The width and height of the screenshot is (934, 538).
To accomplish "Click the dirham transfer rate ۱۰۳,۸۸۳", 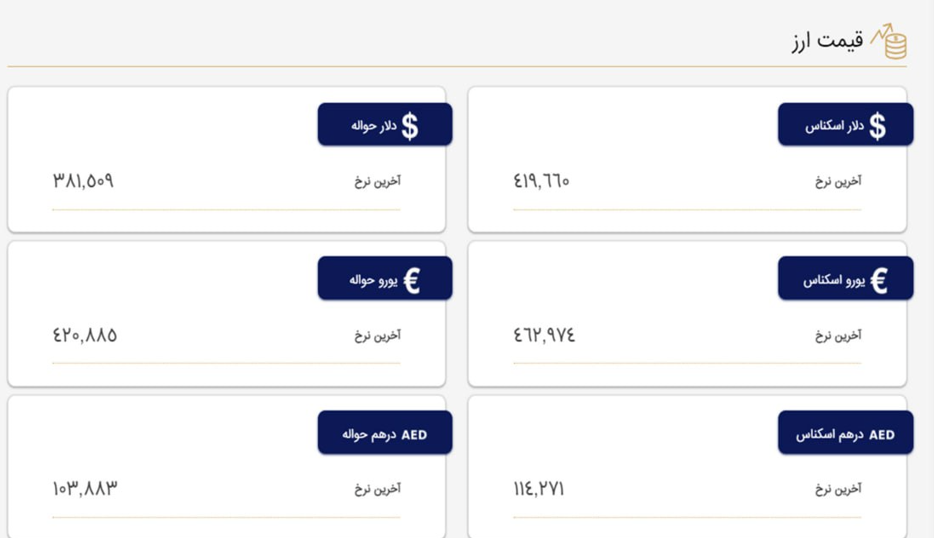I will 85,489.
